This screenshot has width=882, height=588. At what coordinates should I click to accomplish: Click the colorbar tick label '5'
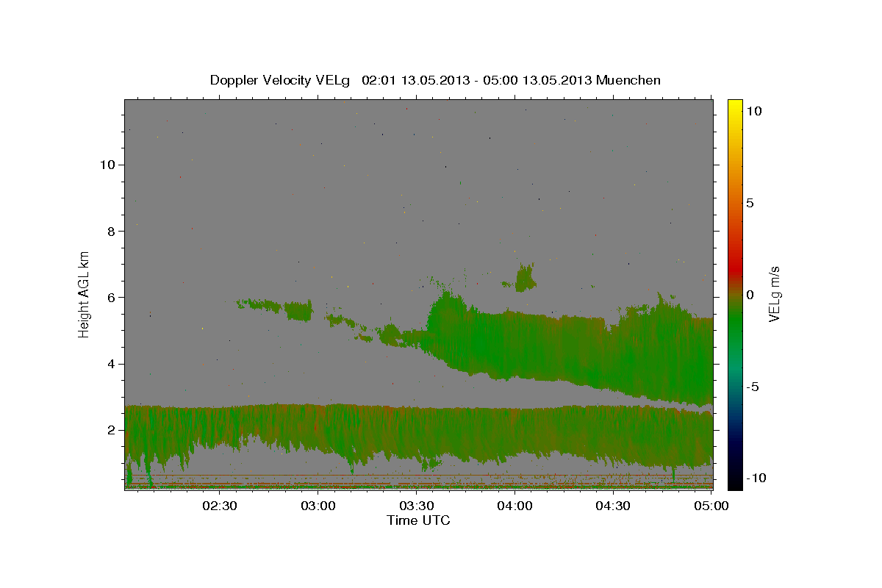750,203
